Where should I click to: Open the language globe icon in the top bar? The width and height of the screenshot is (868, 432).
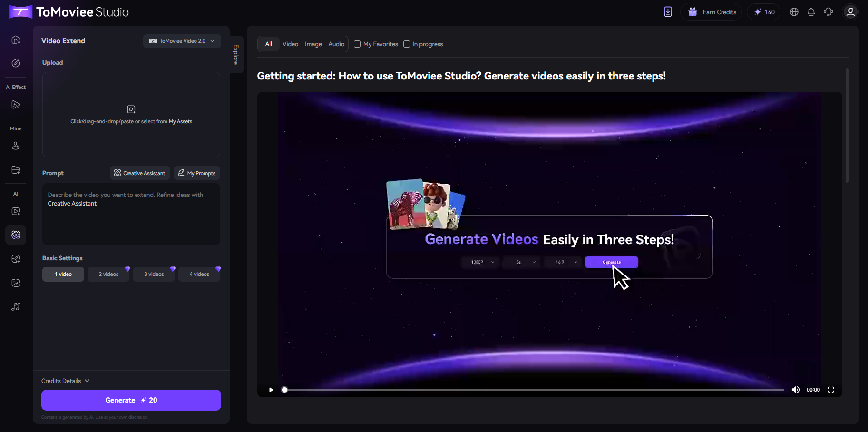click(794, 12)
